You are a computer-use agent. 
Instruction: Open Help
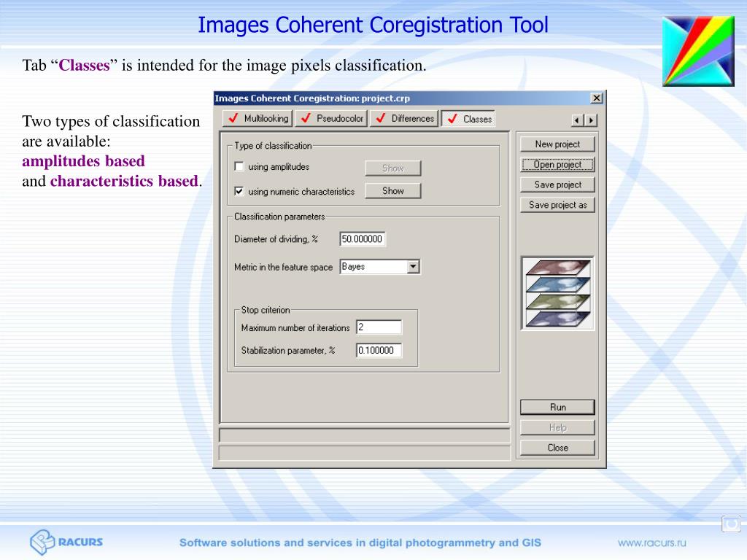[x=557, y=427]
